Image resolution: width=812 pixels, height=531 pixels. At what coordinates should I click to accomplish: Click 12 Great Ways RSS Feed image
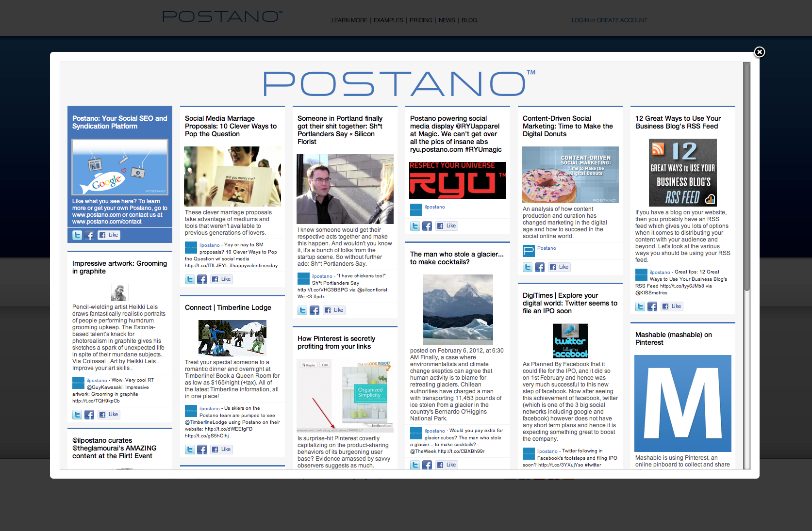pos(683,173)
